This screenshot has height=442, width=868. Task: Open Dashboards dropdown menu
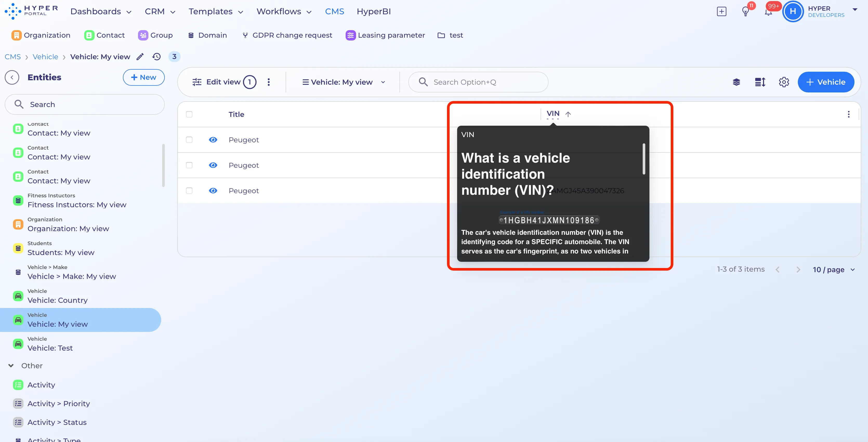pos(101,12)
